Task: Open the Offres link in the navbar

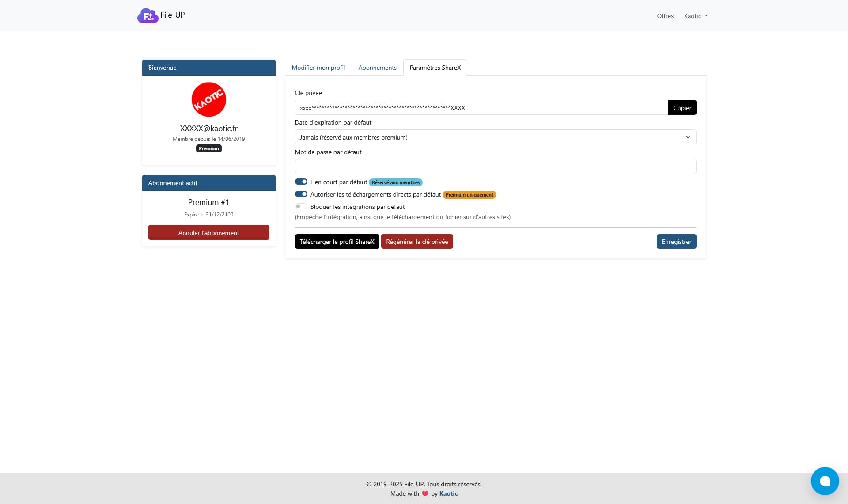Action: point(665,16)
